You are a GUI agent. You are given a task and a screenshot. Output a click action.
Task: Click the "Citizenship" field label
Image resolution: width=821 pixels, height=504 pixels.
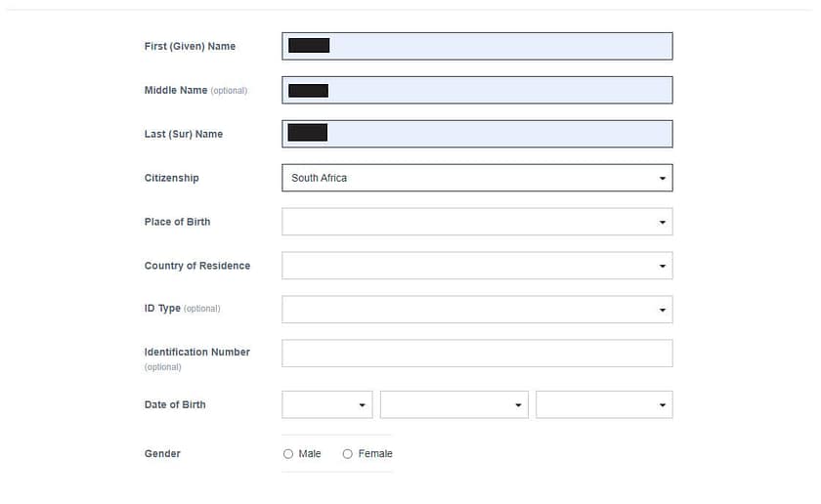(171, 178)
